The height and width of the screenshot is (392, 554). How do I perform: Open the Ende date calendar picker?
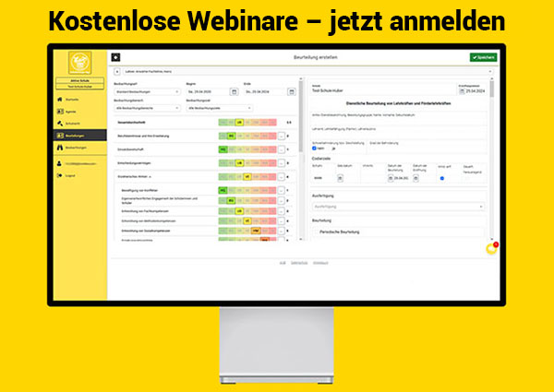[x=293, y=91]
